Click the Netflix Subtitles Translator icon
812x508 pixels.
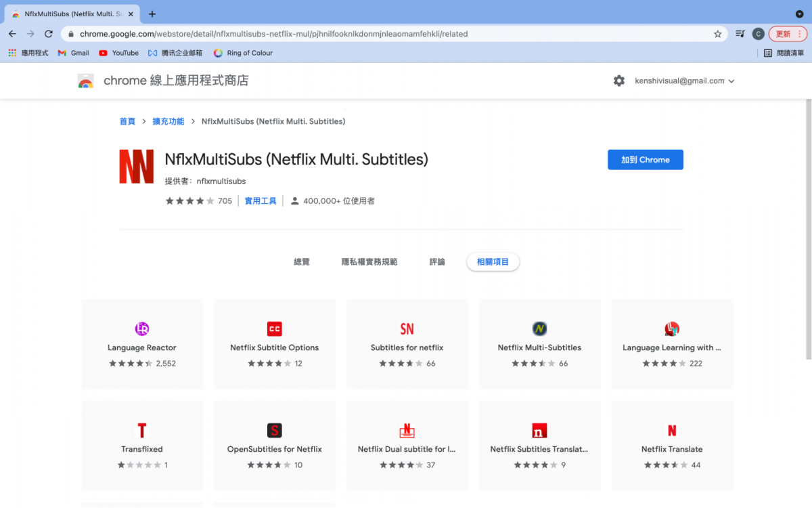[x=539, y=431]
